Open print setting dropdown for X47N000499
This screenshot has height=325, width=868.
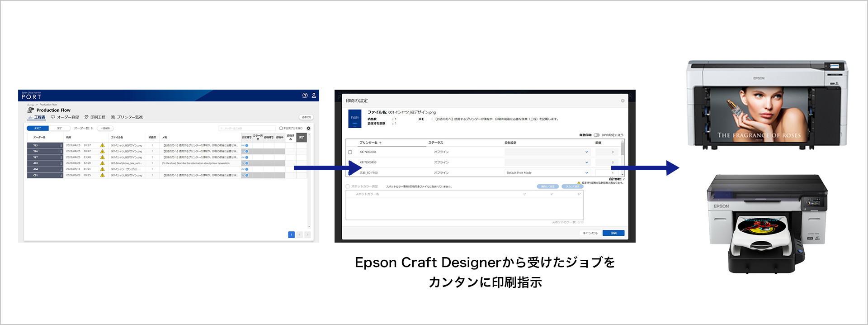click(x=586, y=162)
